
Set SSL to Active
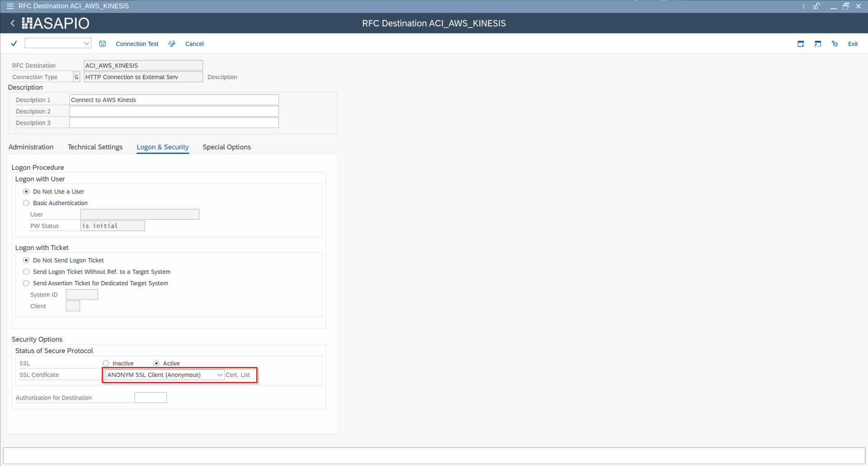(156, 363)
